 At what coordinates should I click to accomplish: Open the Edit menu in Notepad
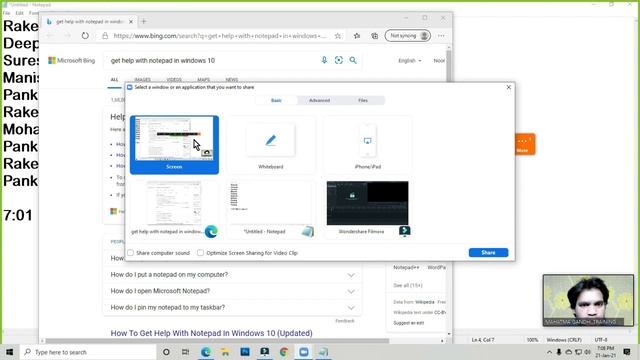[x=20, y=13]
